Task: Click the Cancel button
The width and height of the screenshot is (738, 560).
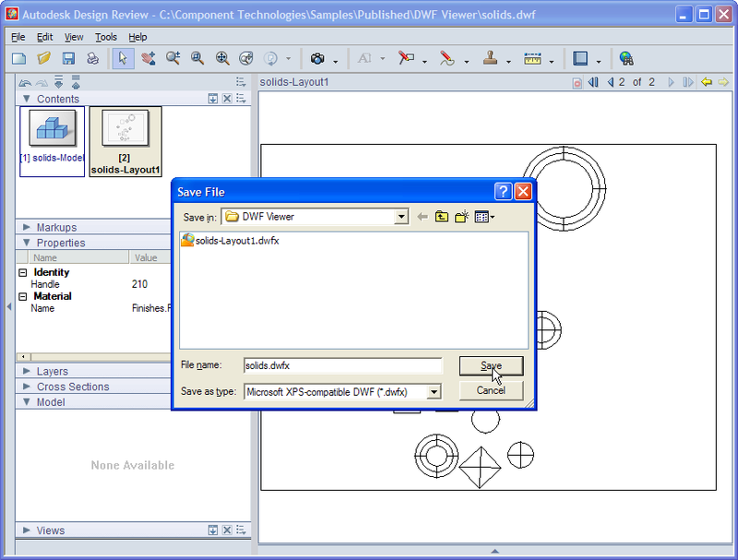Action: 491,390
